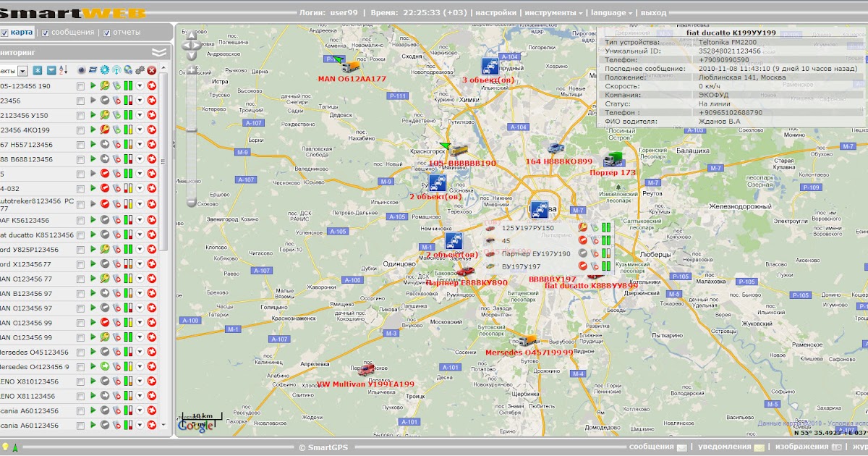
Task: Toggle the отчеты tab checkbox
Action: pos(107,33)
